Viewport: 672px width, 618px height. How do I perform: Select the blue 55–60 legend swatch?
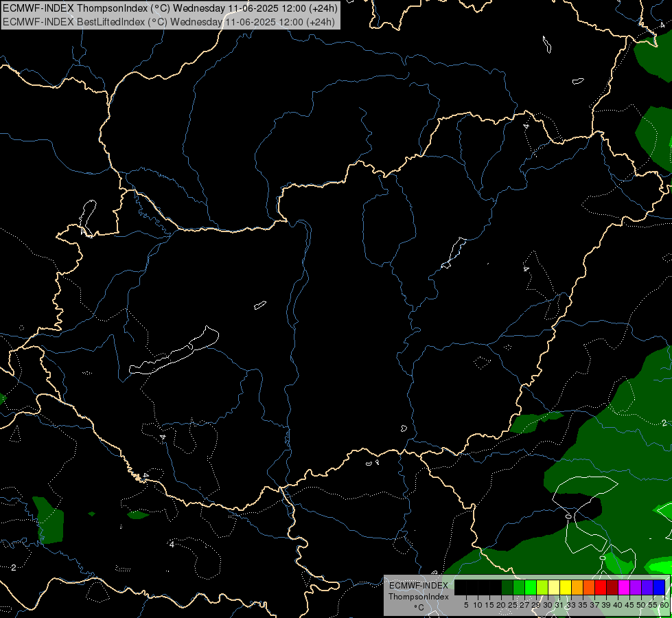click(x=659, y=587)
